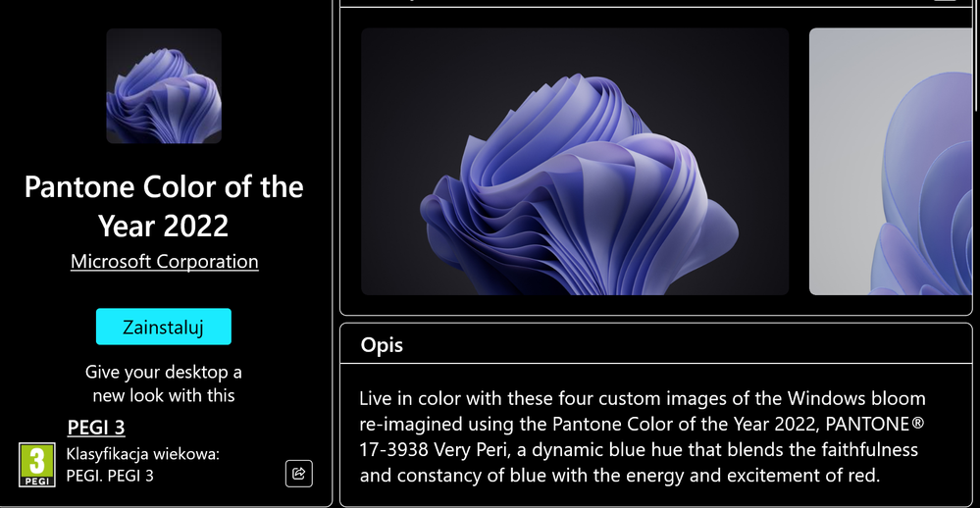
Task: Open the dark-background bloom screenshot
Action: (x=575, y=161)
